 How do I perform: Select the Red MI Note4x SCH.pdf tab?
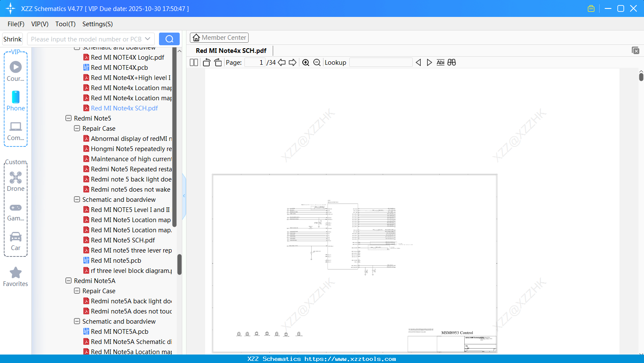point(231,51)
